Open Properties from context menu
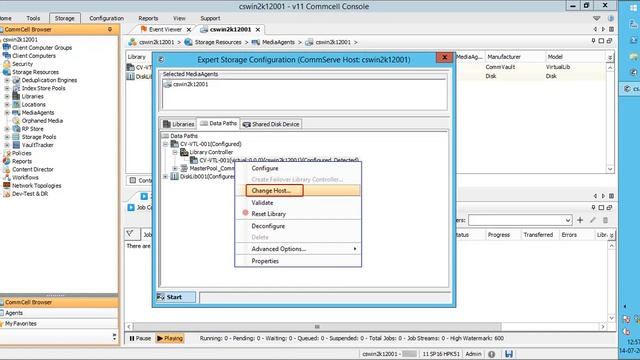Screen dimensions: 640x360 pos(265,261)
